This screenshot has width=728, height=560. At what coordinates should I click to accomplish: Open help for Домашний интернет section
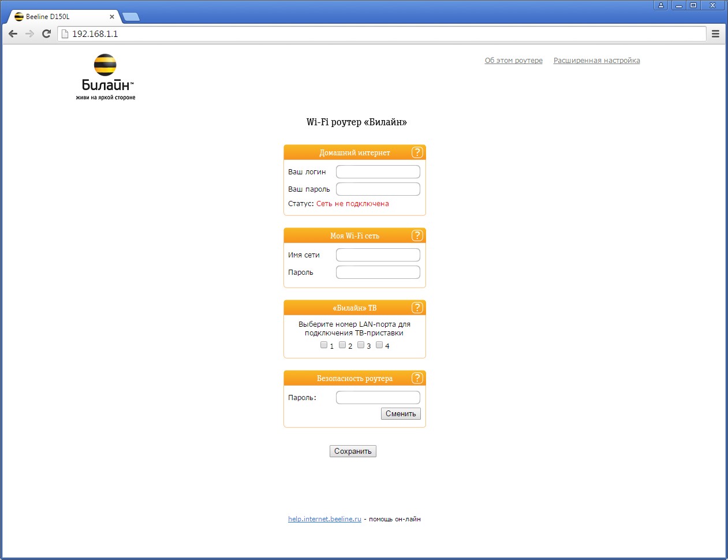point(417,152)
